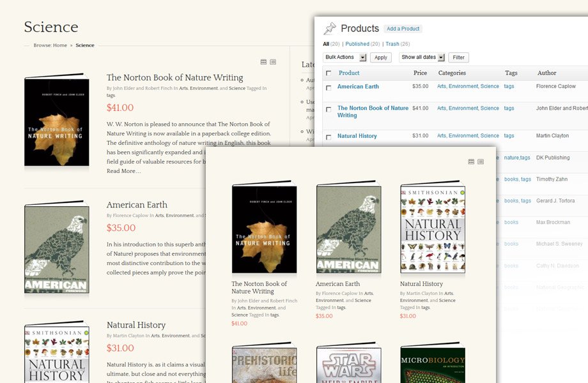The width and height of the screenshot is (588, 383).
Task: Click the Apply button
Action: tap(381, 57)
